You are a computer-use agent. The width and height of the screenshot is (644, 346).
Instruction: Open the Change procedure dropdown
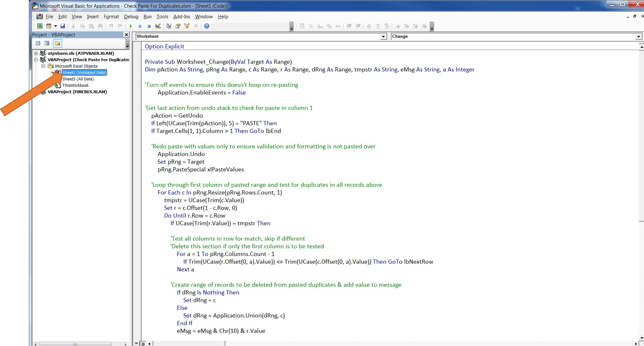pyautogui.click(x=638, y=37)
